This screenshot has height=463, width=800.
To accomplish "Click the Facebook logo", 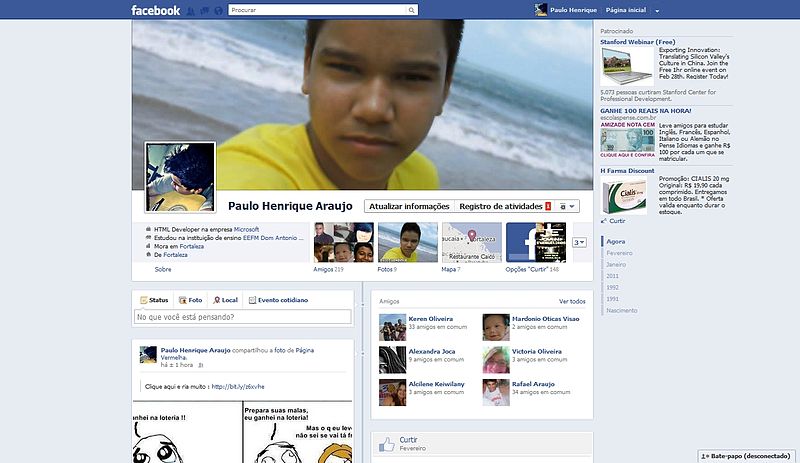I will 155,10.
